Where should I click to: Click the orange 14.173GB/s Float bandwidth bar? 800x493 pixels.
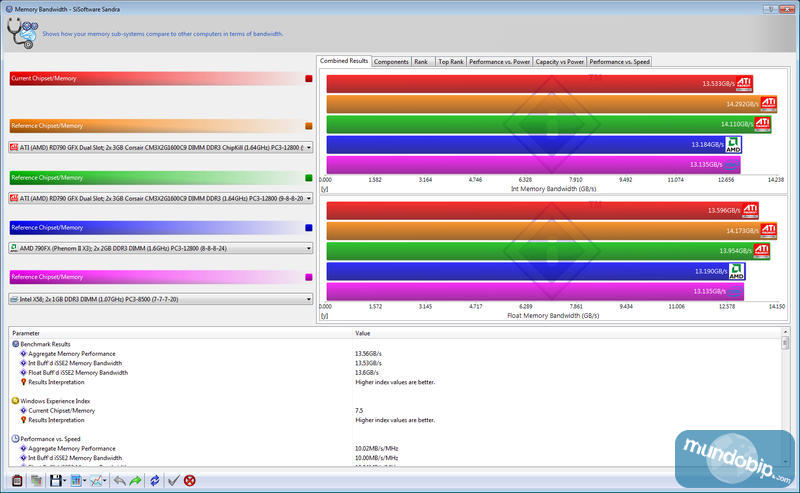point(552,231)
